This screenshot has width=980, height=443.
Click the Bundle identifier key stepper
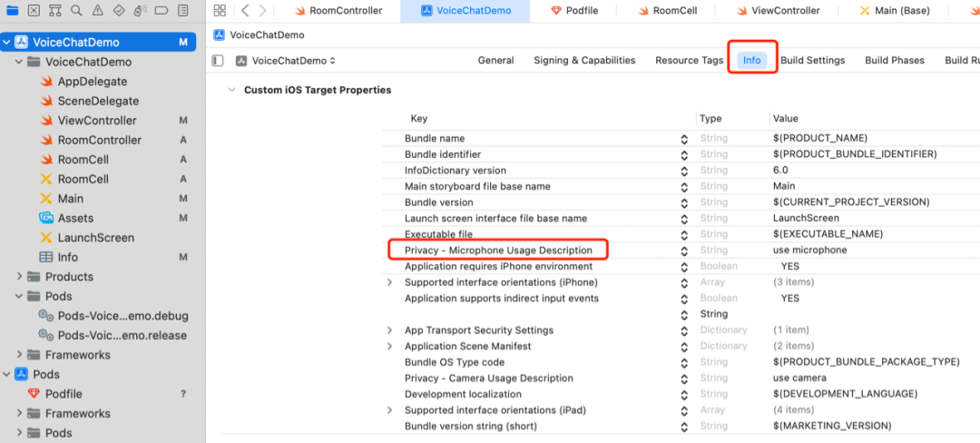coord(684,154)
